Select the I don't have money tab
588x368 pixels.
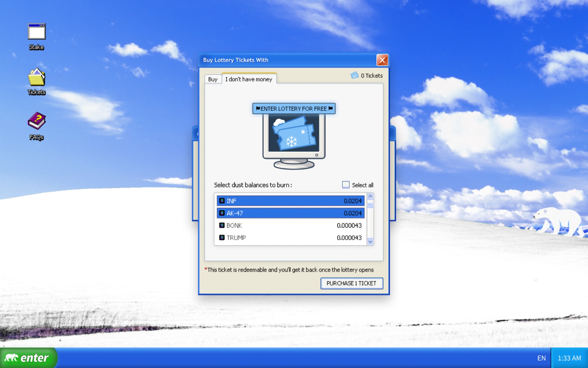249,79
